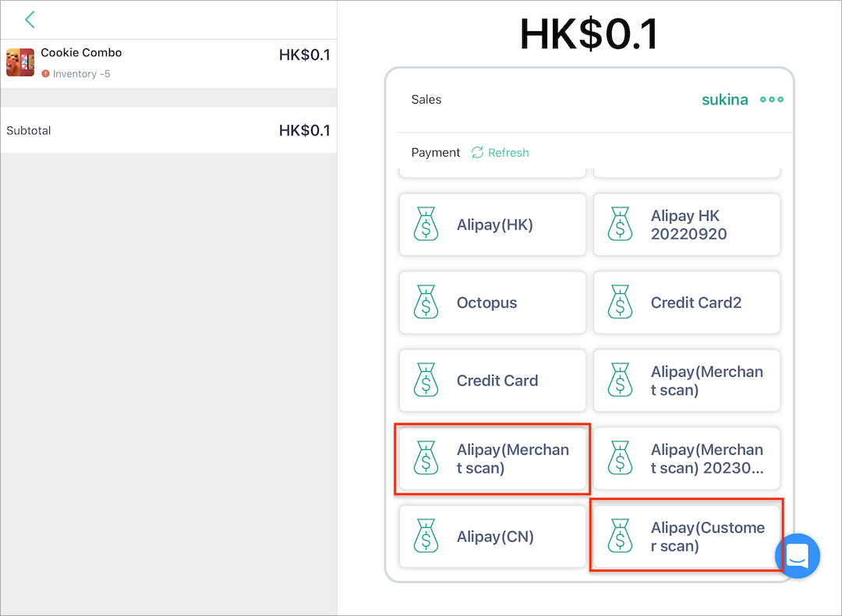Click the sukina salesperson name

coord(725,99)
